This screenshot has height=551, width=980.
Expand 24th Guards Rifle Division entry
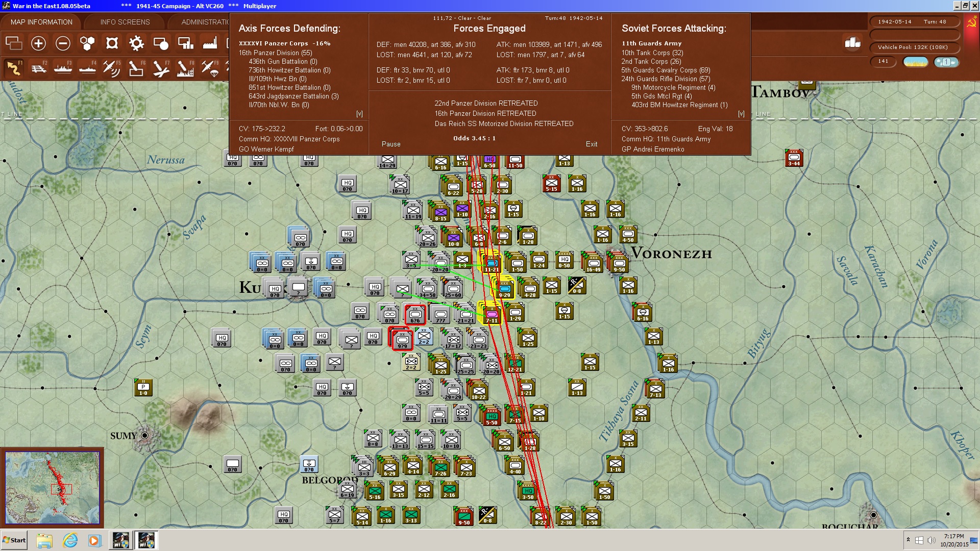[666, 79]
